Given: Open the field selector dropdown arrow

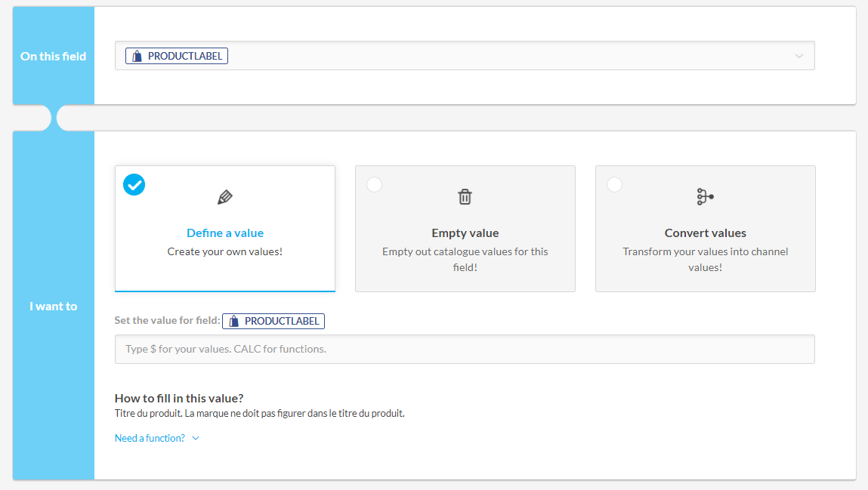Looking at the screenshot, I should 799,56.
